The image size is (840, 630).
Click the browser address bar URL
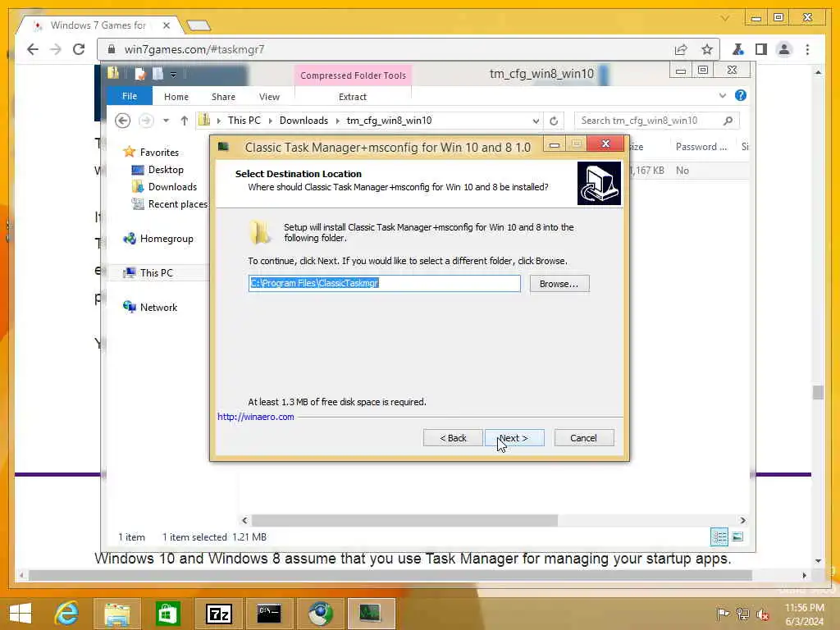(194, 49)
